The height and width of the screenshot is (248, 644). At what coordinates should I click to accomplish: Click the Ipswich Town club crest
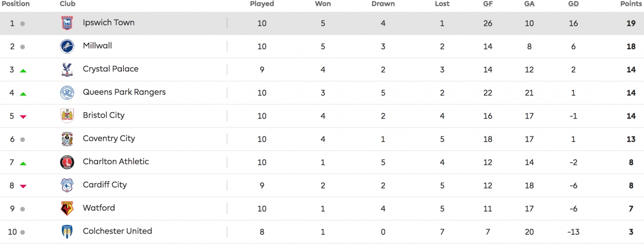67,23
